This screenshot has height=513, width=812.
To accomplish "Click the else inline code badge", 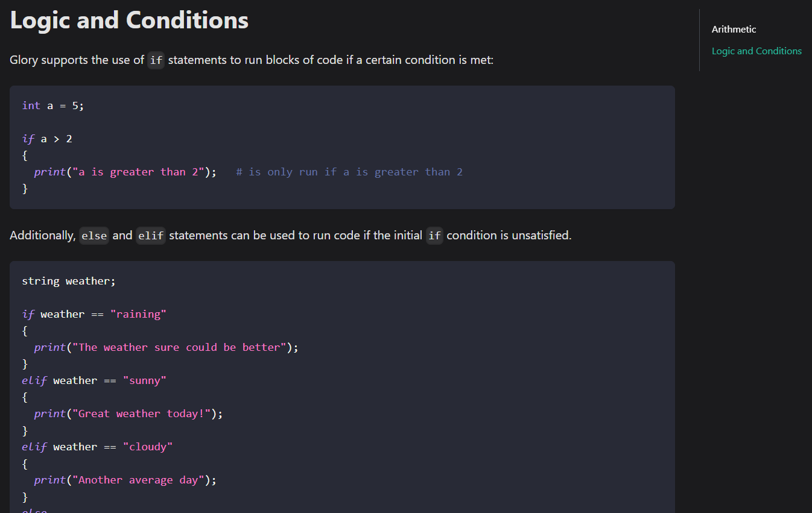I will [94, 236].
